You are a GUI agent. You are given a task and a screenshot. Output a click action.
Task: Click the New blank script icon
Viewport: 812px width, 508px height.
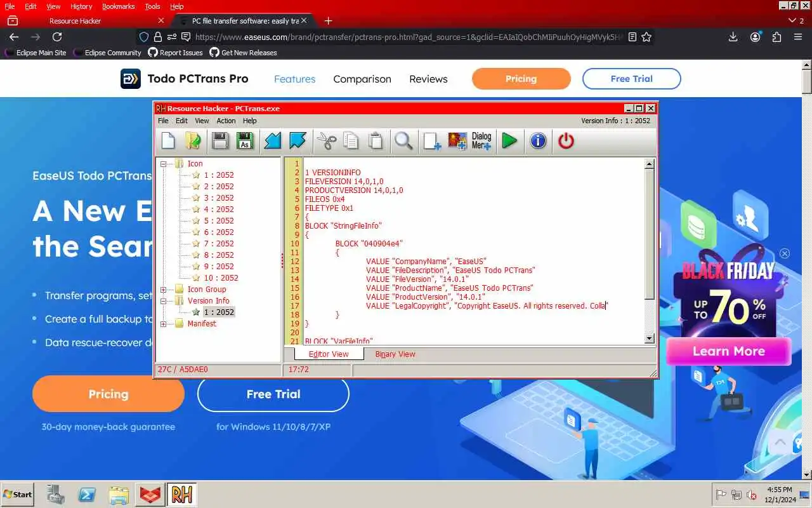click(x=168, y=140)
